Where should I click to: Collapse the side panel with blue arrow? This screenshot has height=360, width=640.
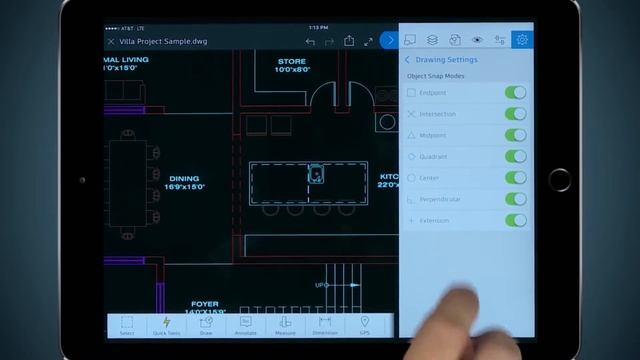click(389, 40)
